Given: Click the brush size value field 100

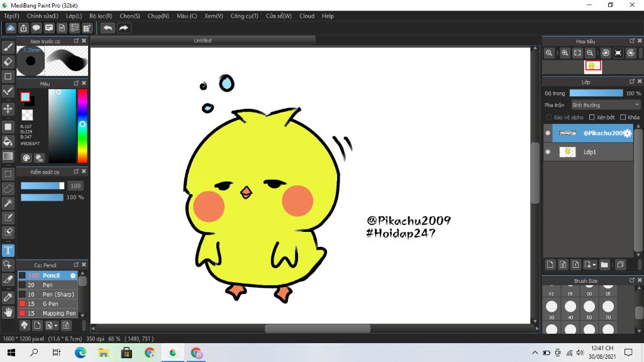Looking at the screenshot, I should click(75, 186).
